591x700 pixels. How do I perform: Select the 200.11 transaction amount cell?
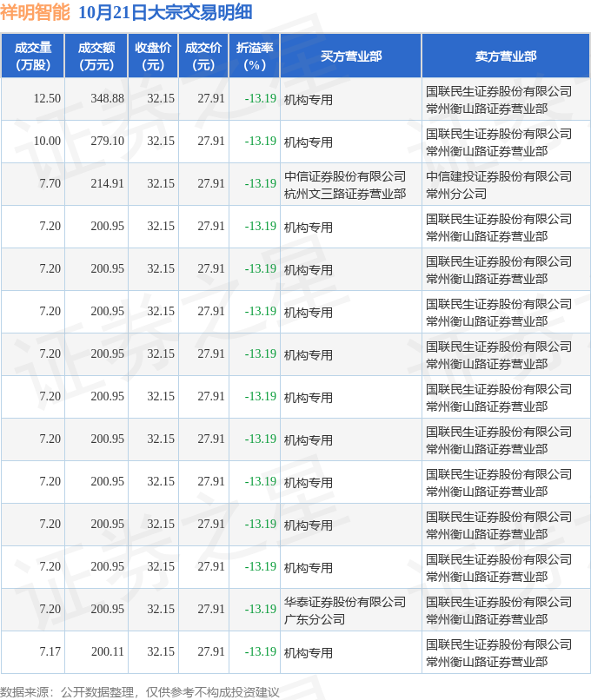[x=108, y=652]
